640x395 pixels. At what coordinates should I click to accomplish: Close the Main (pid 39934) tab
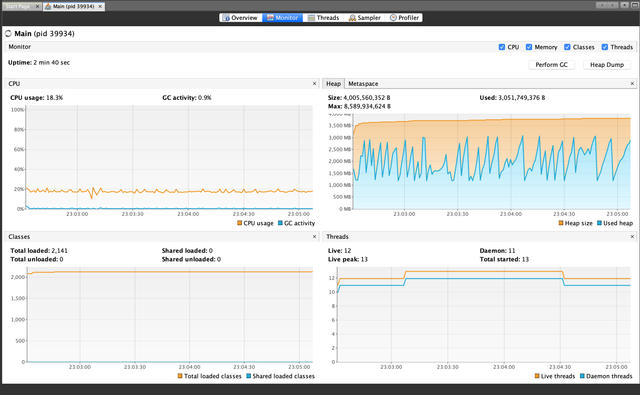click(x=100, y=6)
